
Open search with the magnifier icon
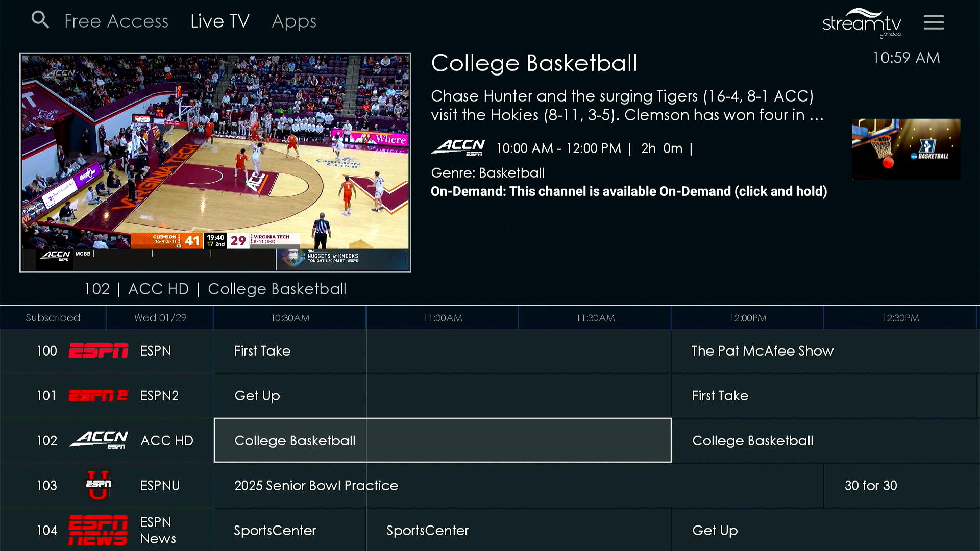click(40, 20)
